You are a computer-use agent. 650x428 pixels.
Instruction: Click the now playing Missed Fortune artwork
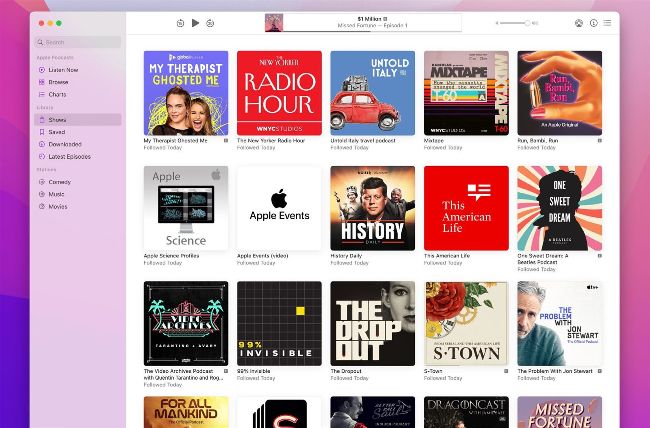pyautogui.click(x=273, y=22)
